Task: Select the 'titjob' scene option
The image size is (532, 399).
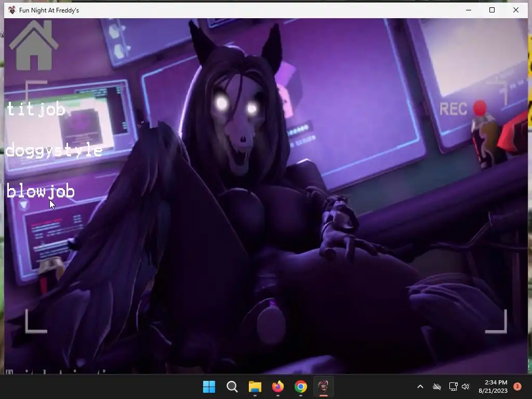Action: (36, 109)
